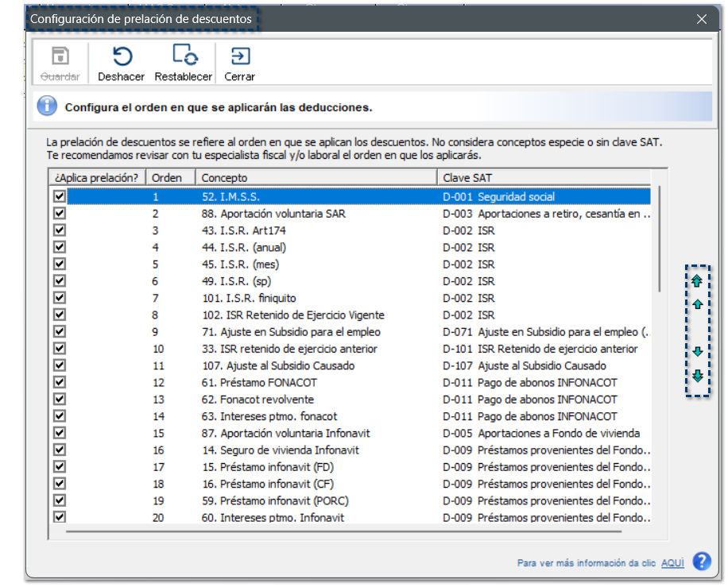Move selected row down one position
The image size is (728, 587).
(x=697, y=352)
